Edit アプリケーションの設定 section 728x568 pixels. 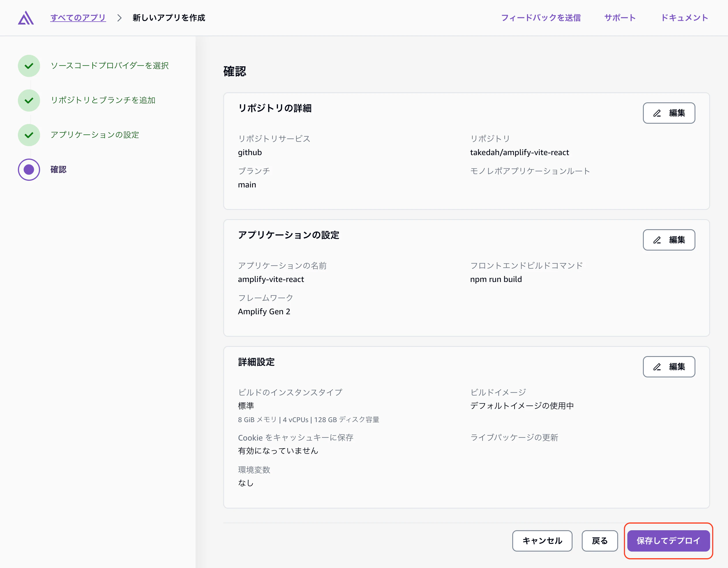tap(669, 240)
